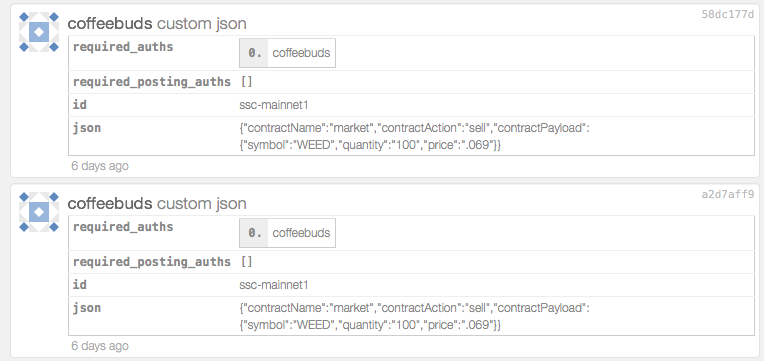764x361 pixels.
Task: Click coffeebuds avatar icon in second transaction
Action: pyautogui.click(x=39, y=212)
